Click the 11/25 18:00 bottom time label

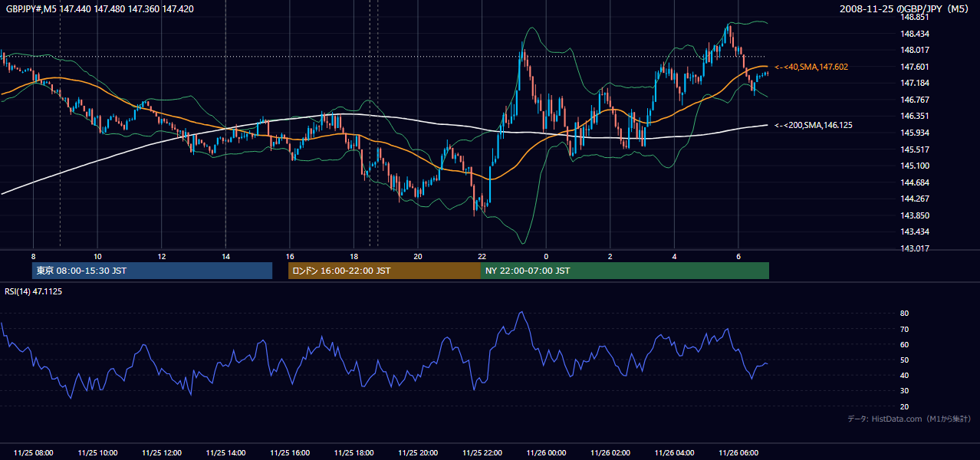354,453
